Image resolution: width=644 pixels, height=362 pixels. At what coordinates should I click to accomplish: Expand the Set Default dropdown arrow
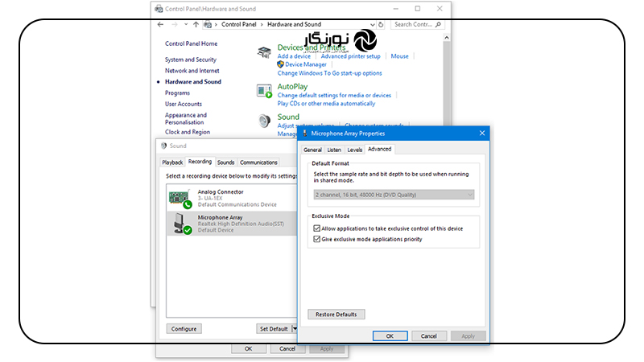(x=295, y=329)
